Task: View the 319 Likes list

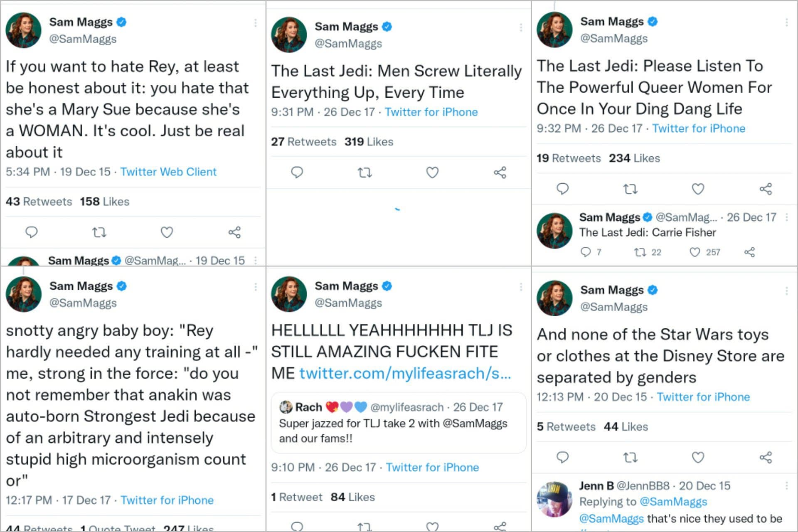Action: coord(369,142)
